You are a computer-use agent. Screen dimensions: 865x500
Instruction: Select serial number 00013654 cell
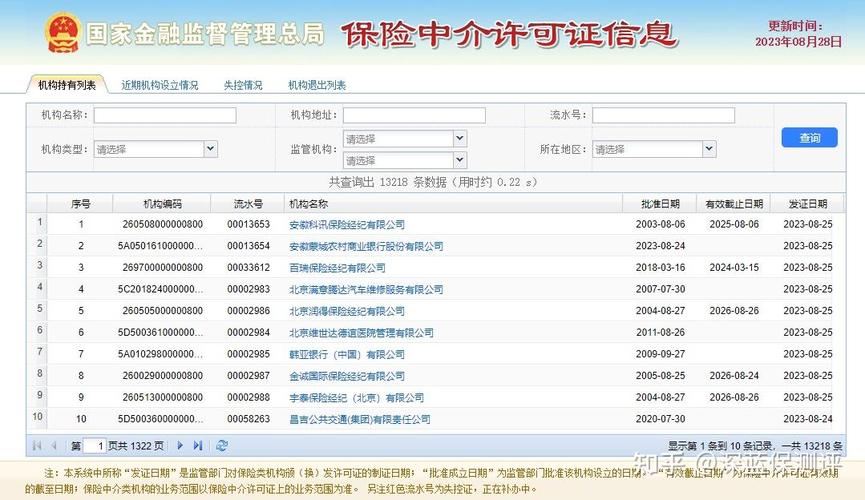coord(248,246)
